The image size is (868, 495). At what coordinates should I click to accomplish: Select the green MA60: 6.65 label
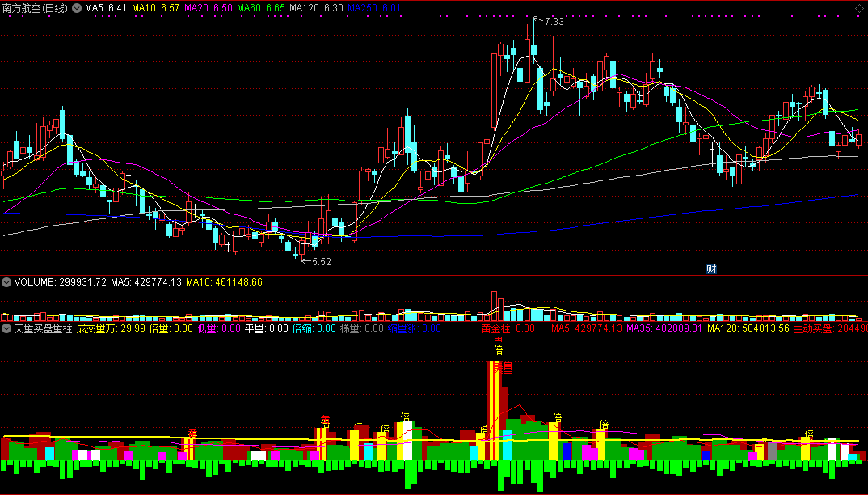coord(261,8)
